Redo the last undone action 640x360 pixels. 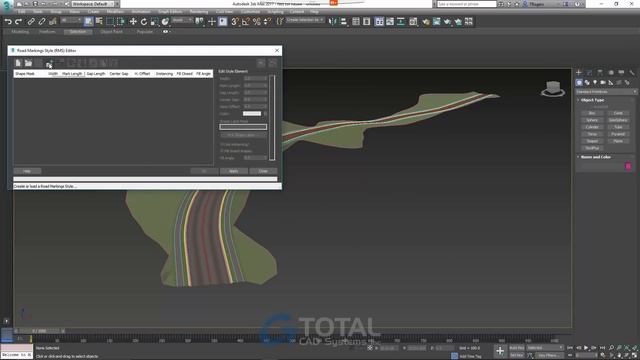18,22
